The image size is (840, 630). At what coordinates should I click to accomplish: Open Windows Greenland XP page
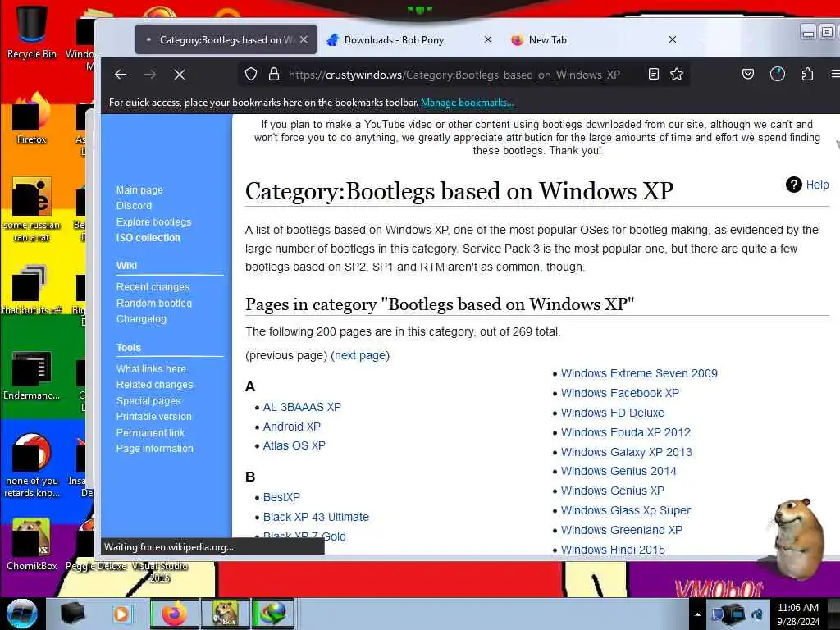[622, 531]
